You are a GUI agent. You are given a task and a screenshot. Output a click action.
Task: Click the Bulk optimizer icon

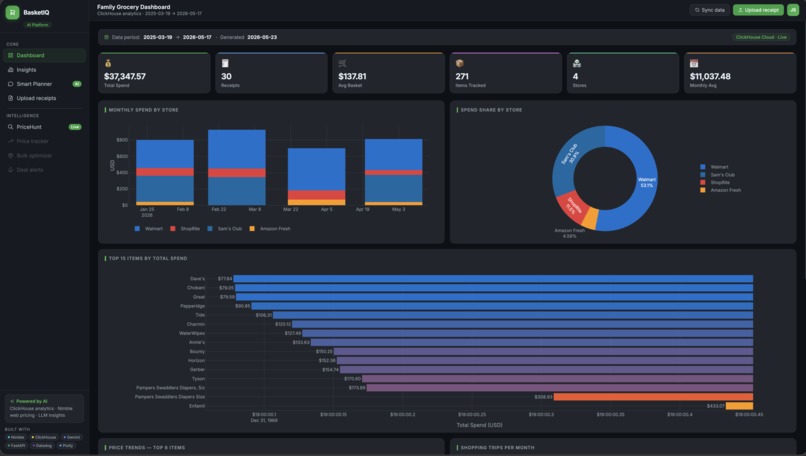[10, 156]
